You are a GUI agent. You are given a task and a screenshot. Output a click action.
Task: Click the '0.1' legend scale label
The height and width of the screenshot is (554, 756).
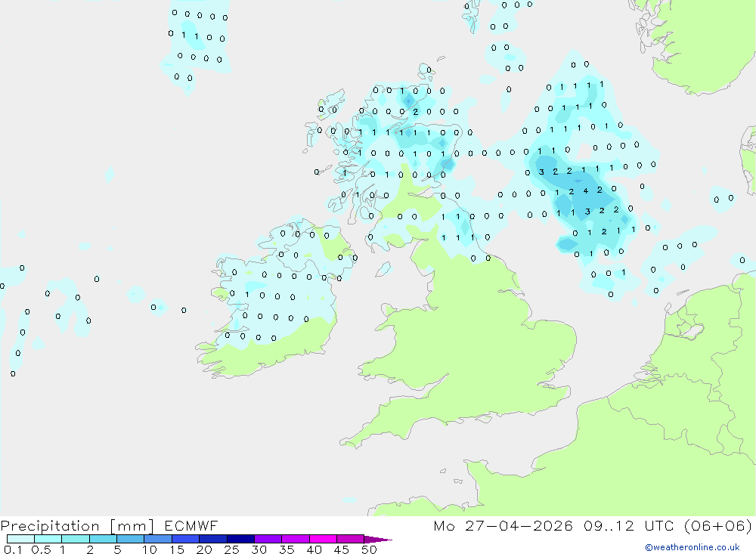(13, 549)
